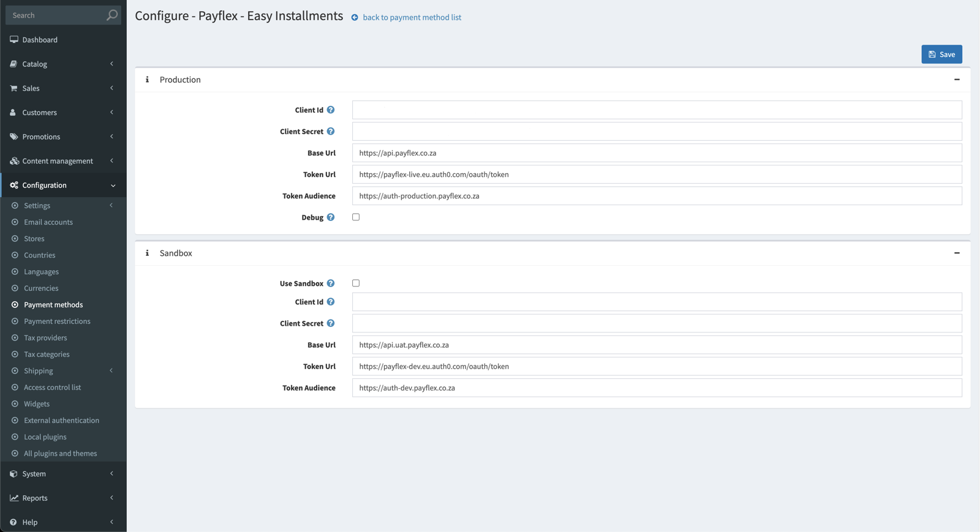Expand the Reports menu chevron
This screenshot has width=980, height=532.
111,498
